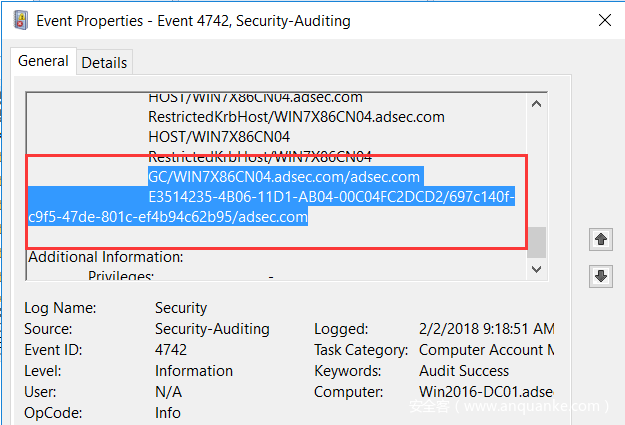The height and width of the screenshot is (425, 625).
Task: Go to previous event with up arrow button
Action: pos(601,240)
